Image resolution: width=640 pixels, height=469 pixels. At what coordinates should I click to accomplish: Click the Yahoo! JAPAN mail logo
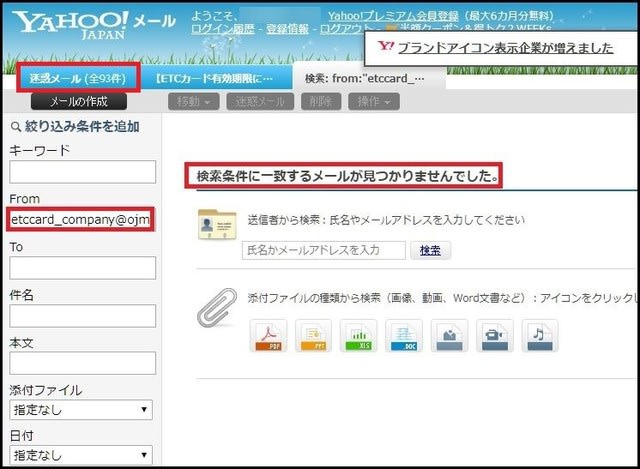pos(94,25)
